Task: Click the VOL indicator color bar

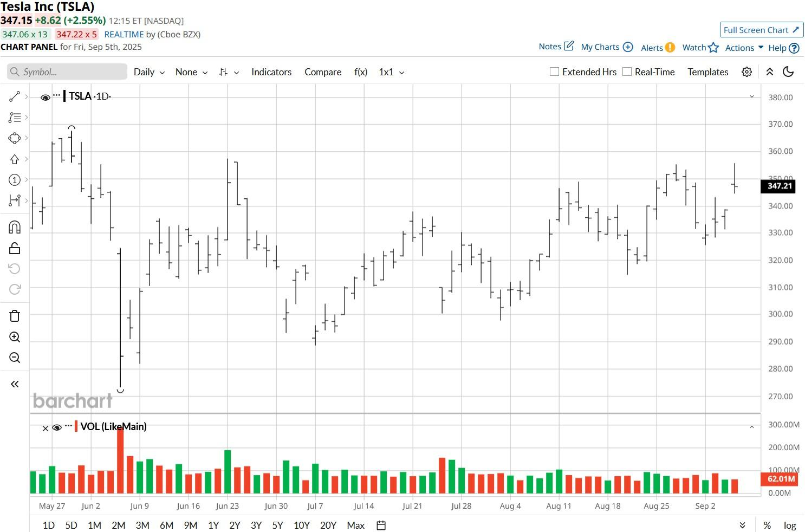Action: (x=76, y=426)
